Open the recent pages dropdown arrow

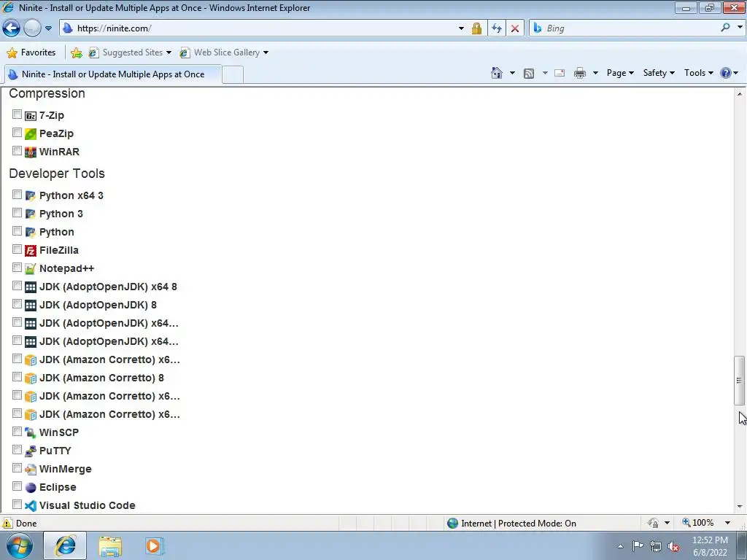[48, 28]
